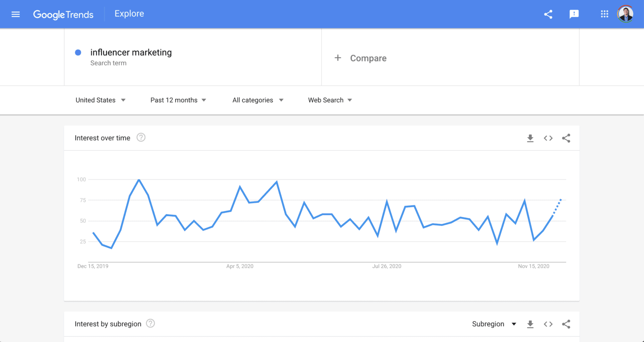Open embed code for Interest over time

point(548,138)
